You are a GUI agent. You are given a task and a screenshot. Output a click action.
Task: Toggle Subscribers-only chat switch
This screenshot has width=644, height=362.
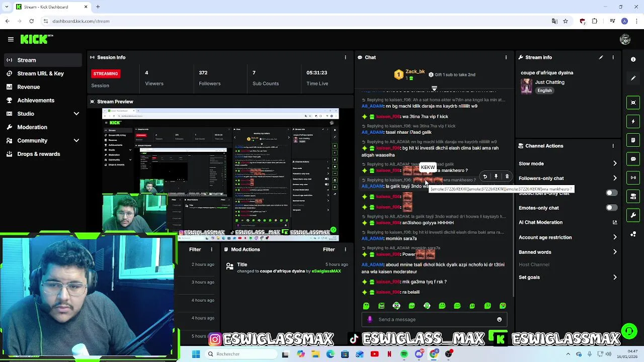pyautogui.click(x=611, y=193)
